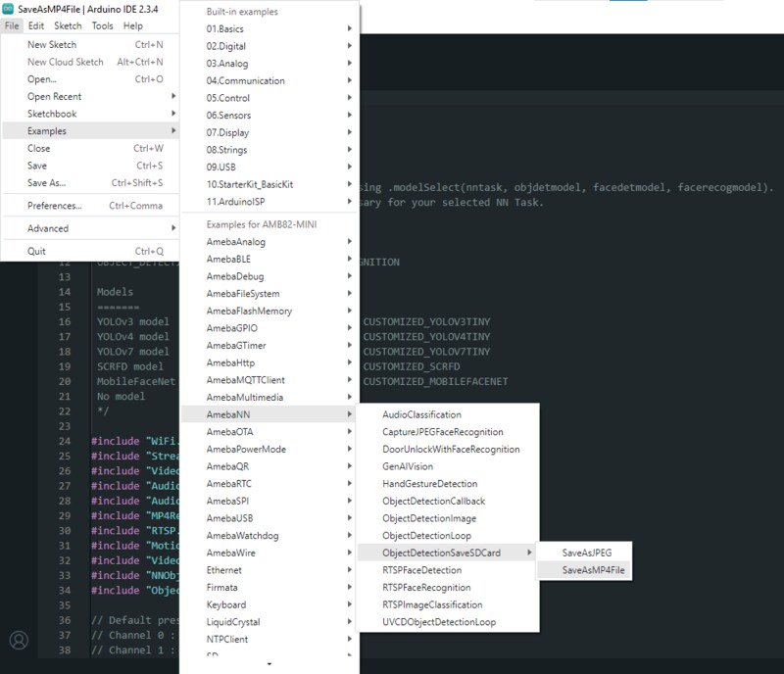Screen dimensions: 784x674
Task: Expand the AmebaMultimedia examples
Action: click(269, 397)
